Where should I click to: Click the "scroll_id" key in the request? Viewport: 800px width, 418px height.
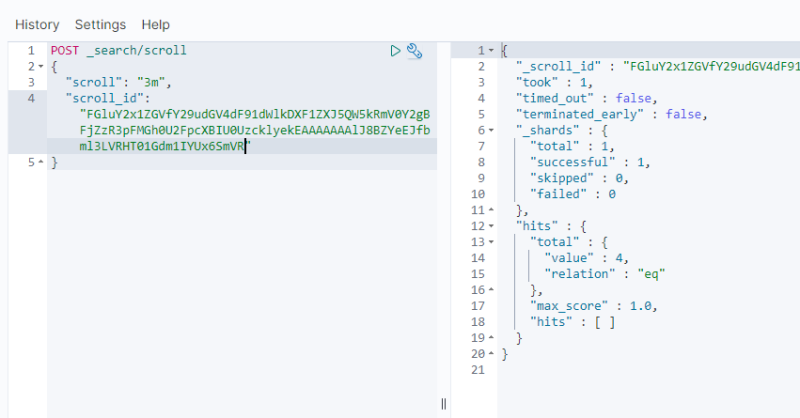tap(104, 98)
